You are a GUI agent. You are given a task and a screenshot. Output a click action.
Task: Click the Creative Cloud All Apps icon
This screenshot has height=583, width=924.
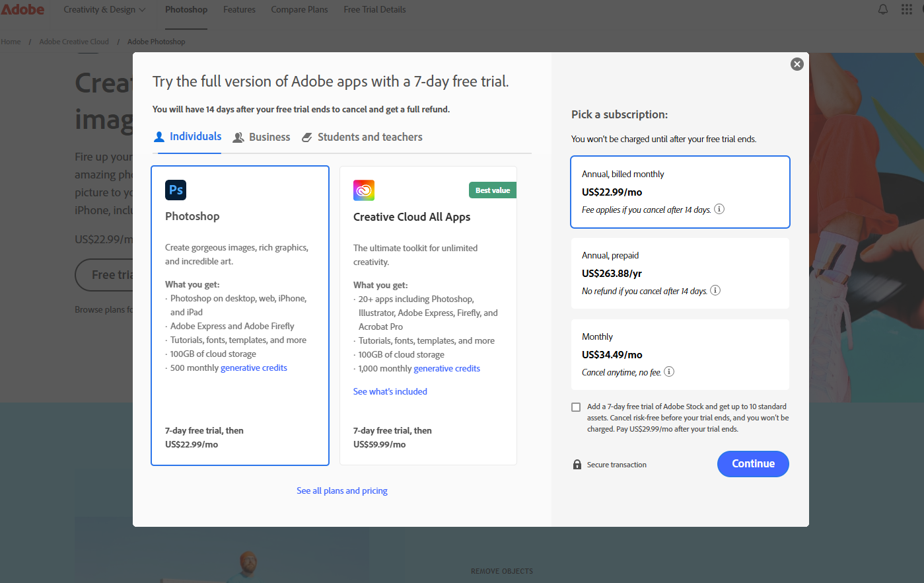coord(363,190)
